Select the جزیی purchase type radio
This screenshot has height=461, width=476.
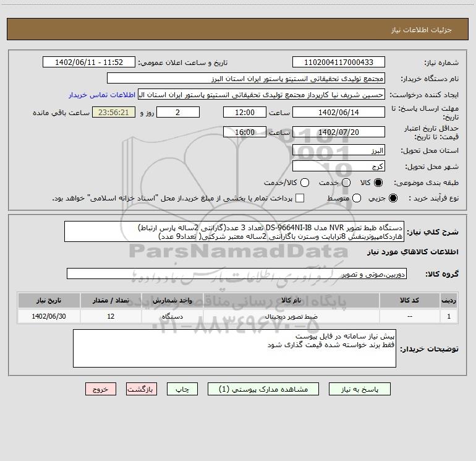tap(393, 198)
